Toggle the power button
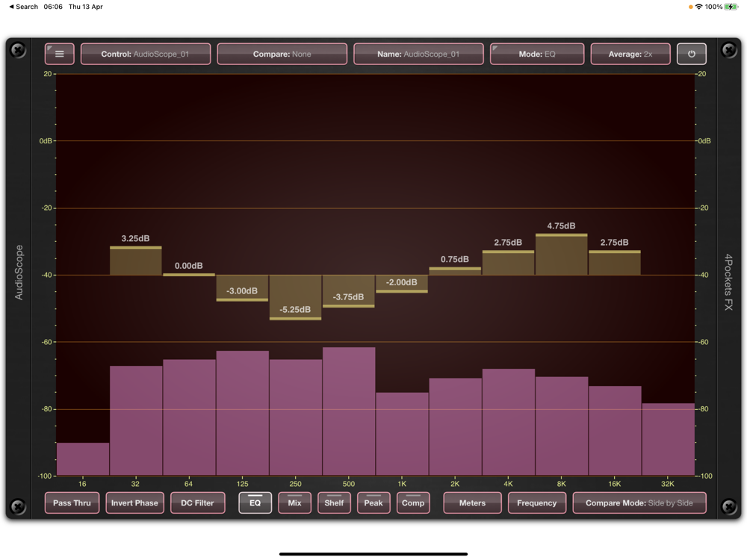 [691, 54]
